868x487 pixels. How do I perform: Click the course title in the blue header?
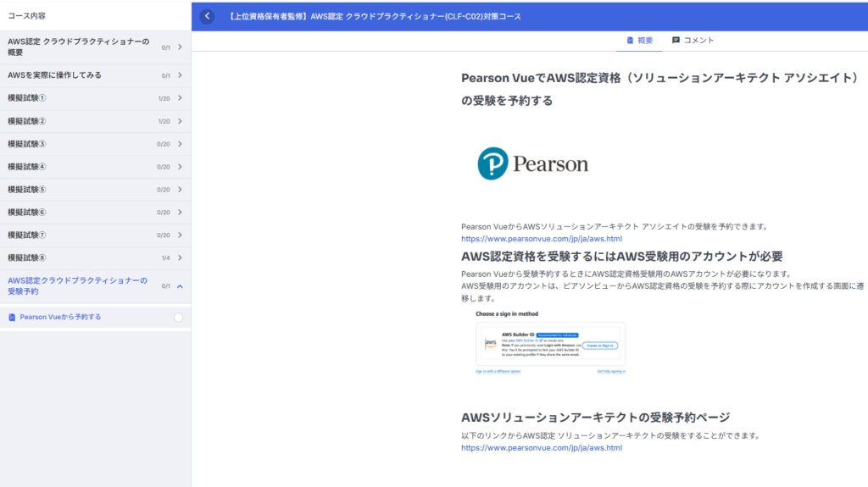coord(375,16)
